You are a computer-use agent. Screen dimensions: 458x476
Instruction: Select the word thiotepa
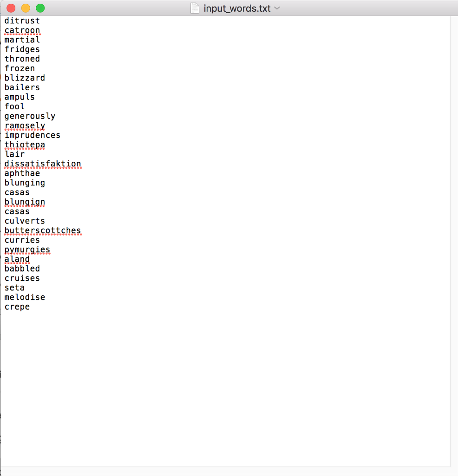pos(25,145)
